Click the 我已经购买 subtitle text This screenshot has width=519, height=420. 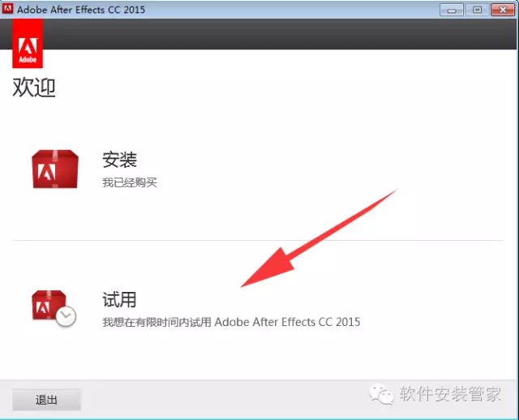pos(130,182)
